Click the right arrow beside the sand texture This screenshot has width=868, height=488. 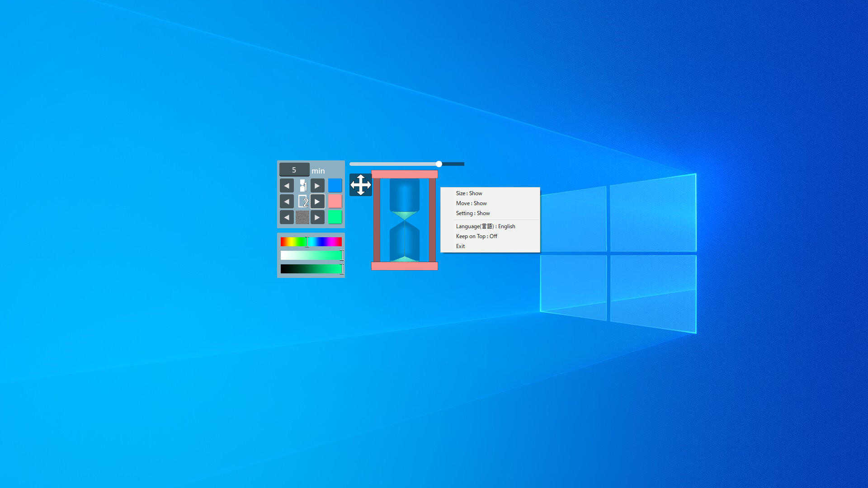317,217
